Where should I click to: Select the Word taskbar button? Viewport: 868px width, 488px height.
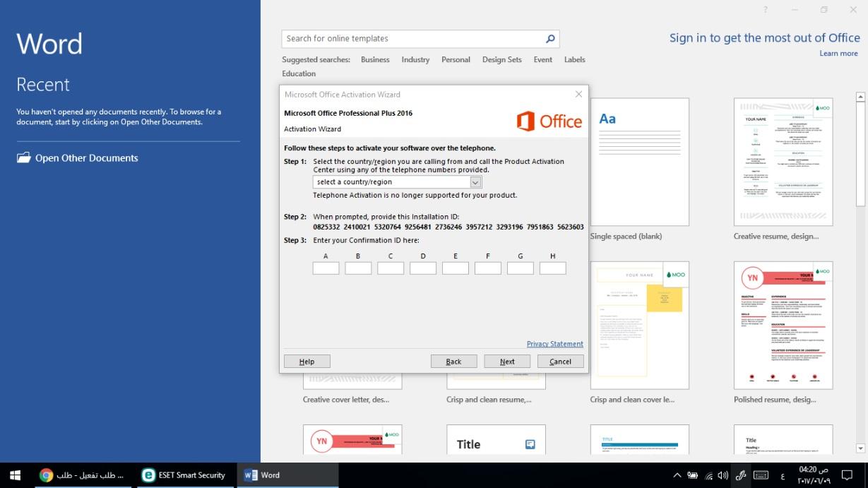287,475
